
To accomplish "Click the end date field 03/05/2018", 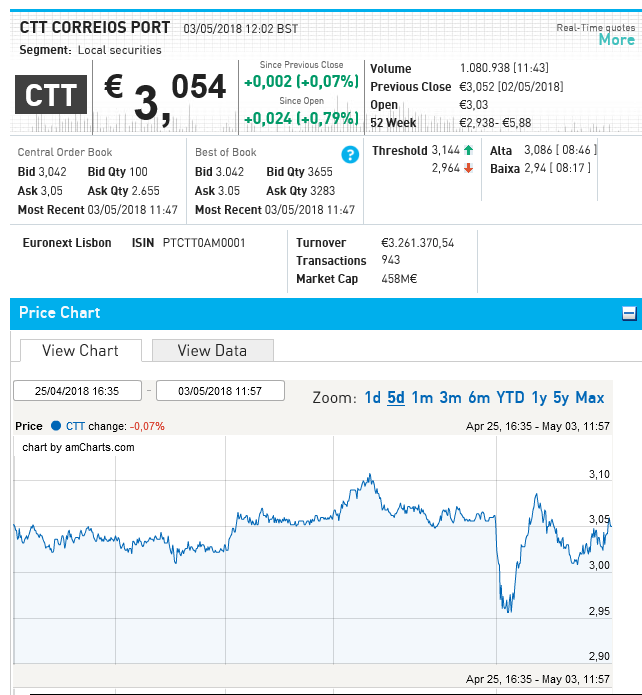I will [220, 391].
